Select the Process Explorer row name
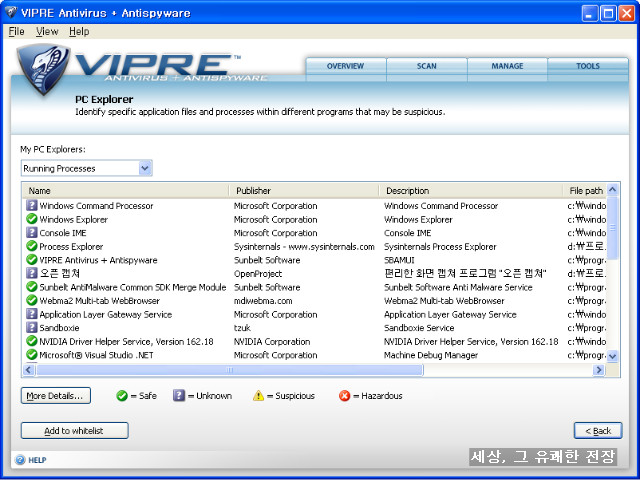Image resolution: width=640 pixels, height=480 pixels. [x=71, y=247]
